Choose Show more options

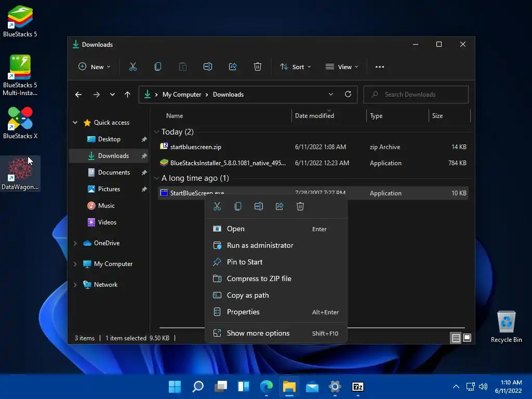(276, 333)
